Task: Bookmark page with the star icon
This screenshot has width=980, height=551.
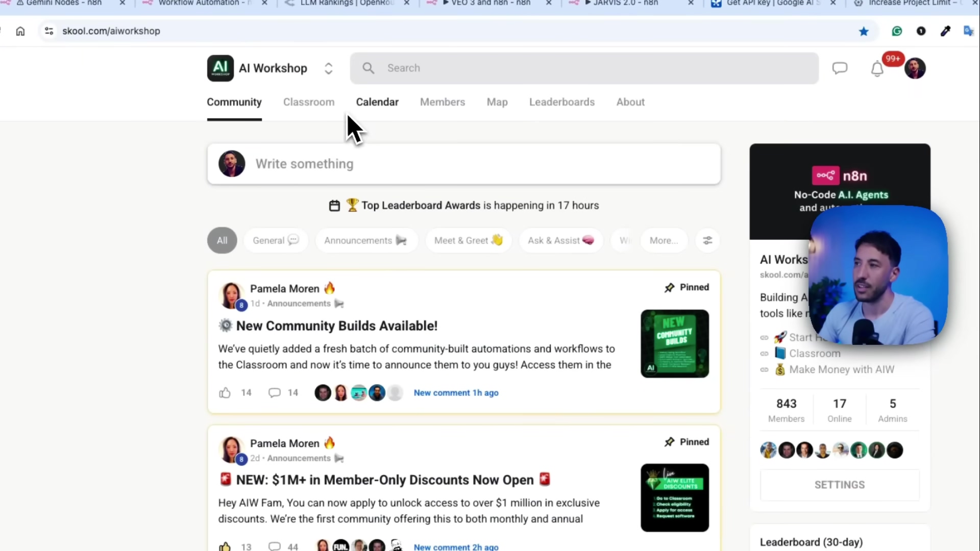Action: tap(864, 32)
